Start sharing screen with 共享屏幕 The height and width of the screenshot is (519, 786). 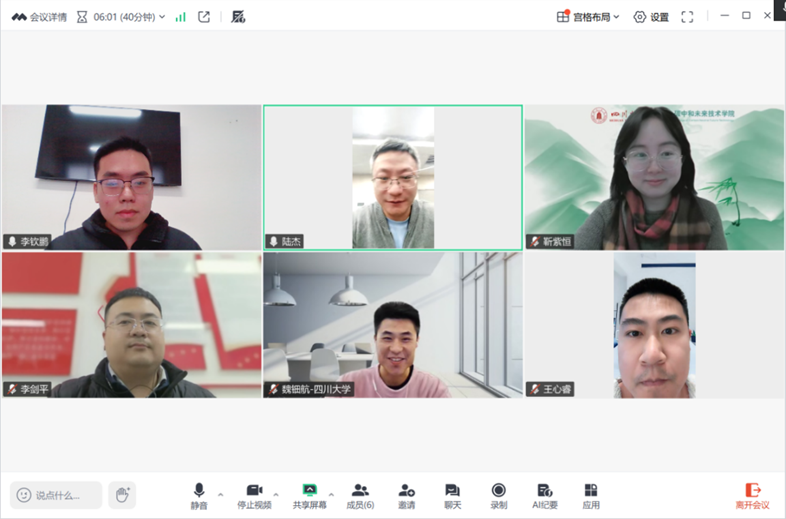pyautogui.click(x=309, y=494)
